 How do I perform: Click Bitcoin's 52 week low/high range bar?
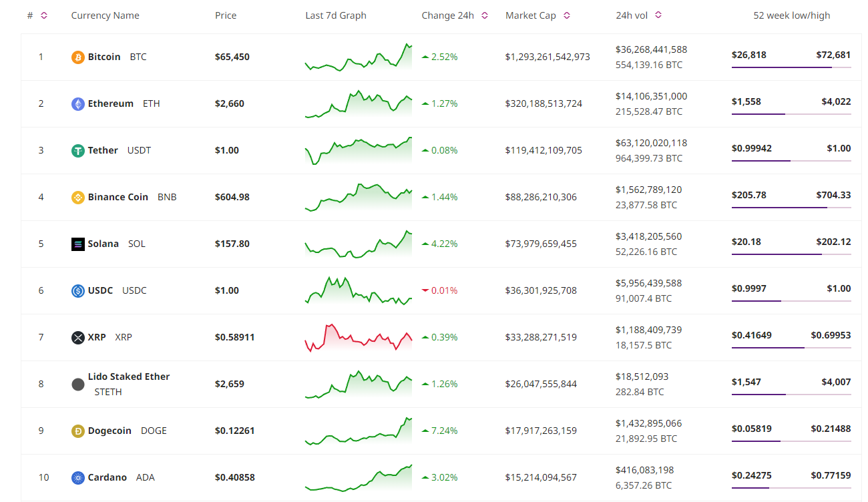(x=791, y=67)
